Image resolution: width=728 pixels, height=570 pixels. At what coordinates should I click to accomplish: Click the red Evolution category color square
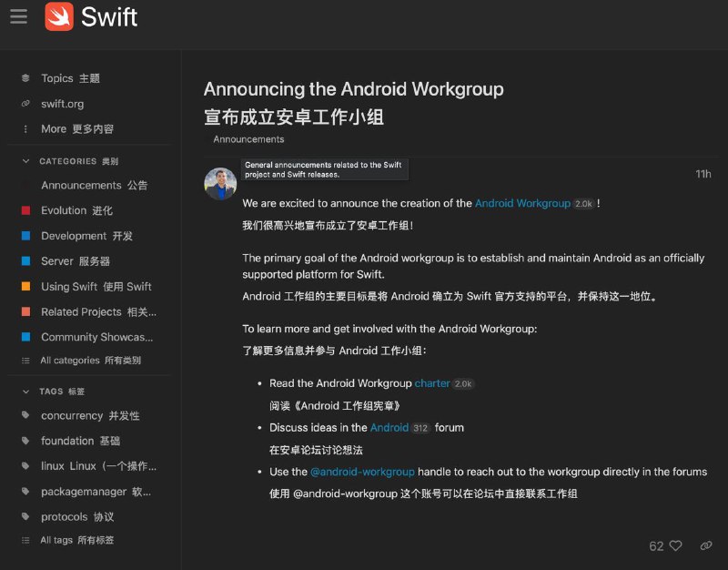pos(27,210)
